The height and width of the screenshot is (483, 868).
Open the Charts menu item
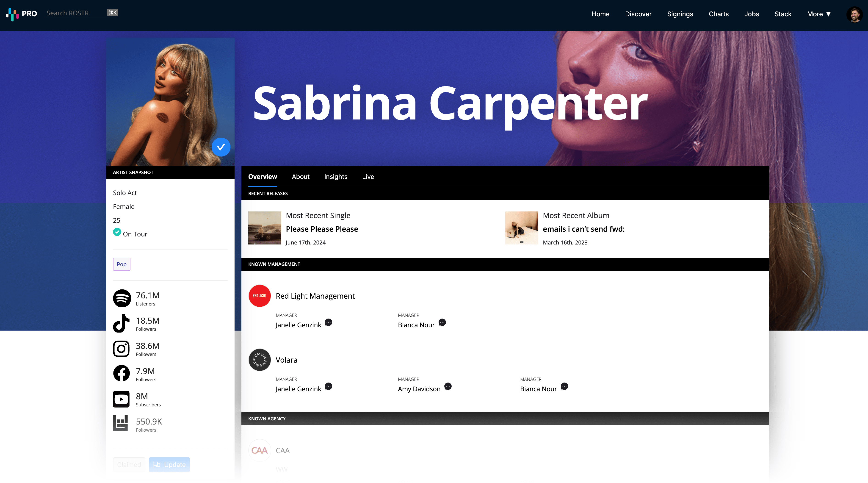point(718,14)
